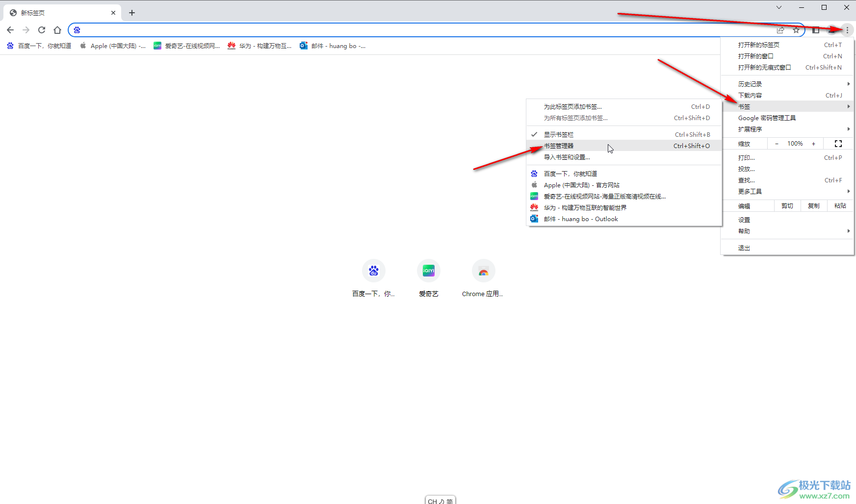Click the 粘贴 edit button
This screenshot has width=856, height=504.
coord(840,206)
